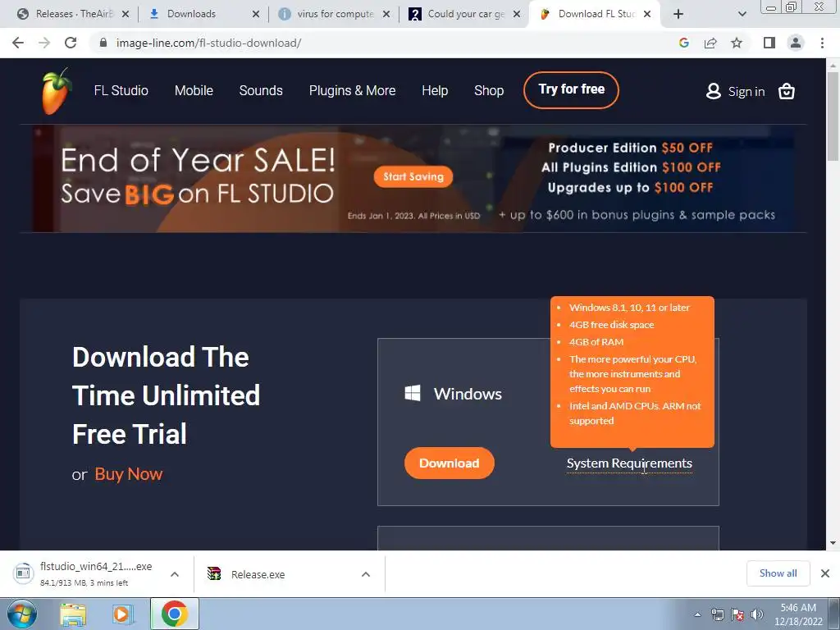Screen dimensions: 840x630
Task: Open the Chrome three-dot menu
Action: 822,43
